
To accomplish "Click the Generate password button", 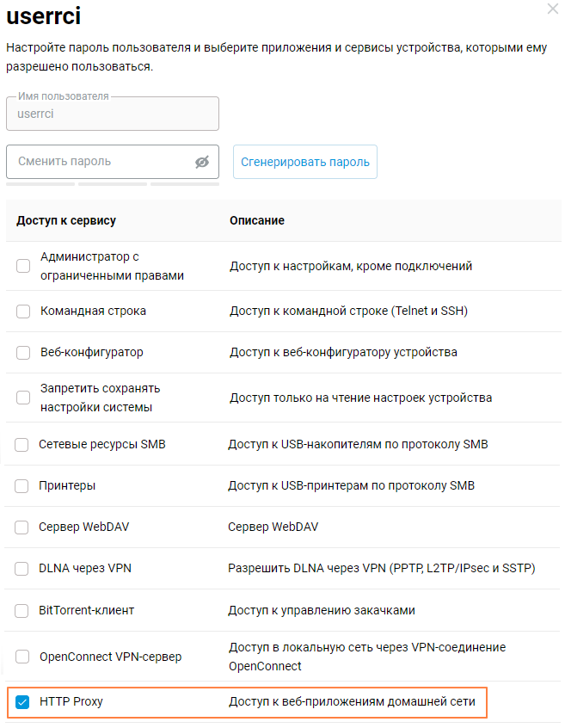I will point(305,162).
